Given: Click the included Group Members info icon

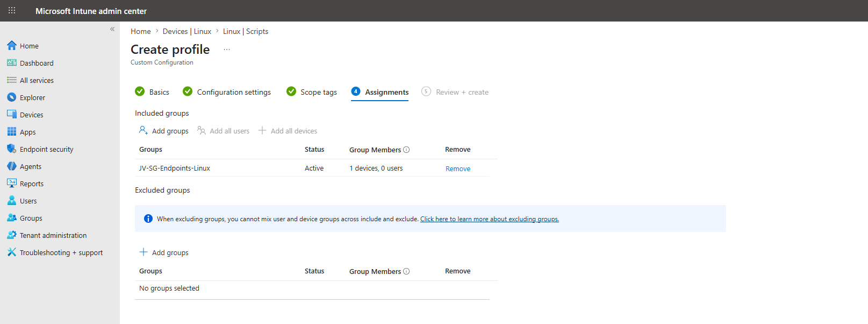Looking at the screenshot, I should (406, 150).
